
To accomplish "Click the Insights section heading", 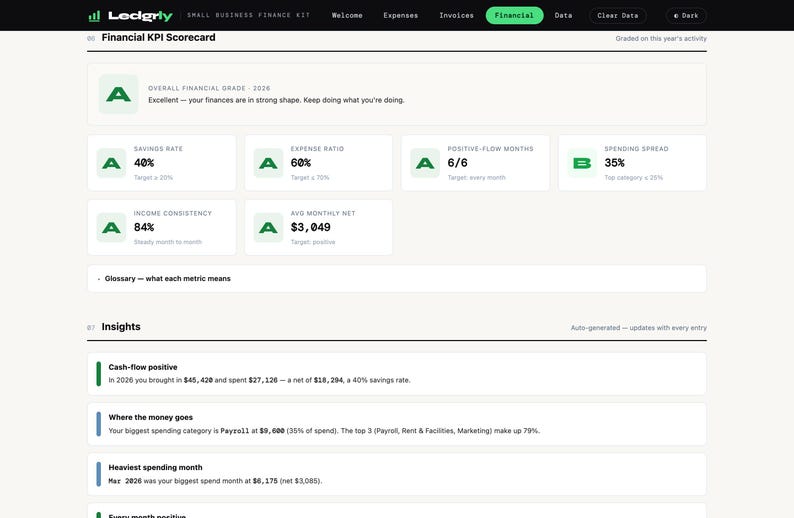I will point(121,327).
